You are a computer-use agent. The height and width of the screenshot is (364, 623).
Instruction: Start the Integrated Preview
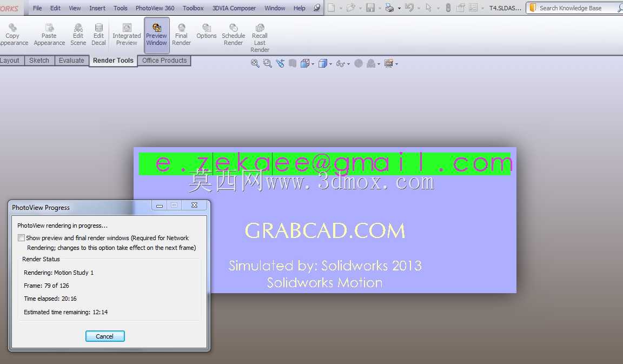click(127, 35)
